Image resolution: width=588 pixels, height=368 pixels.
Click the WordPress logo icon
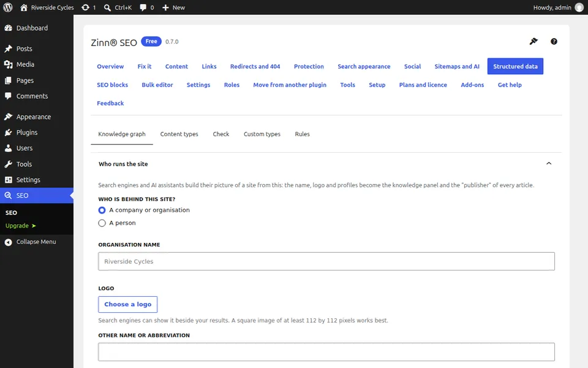(8, 7)
